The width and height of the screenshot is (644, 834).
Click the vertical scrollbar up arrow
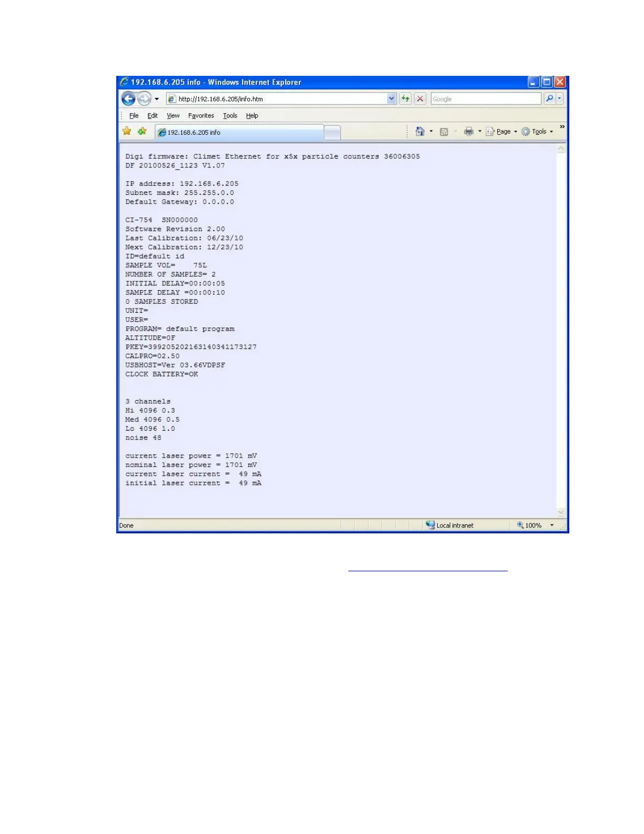561,149
